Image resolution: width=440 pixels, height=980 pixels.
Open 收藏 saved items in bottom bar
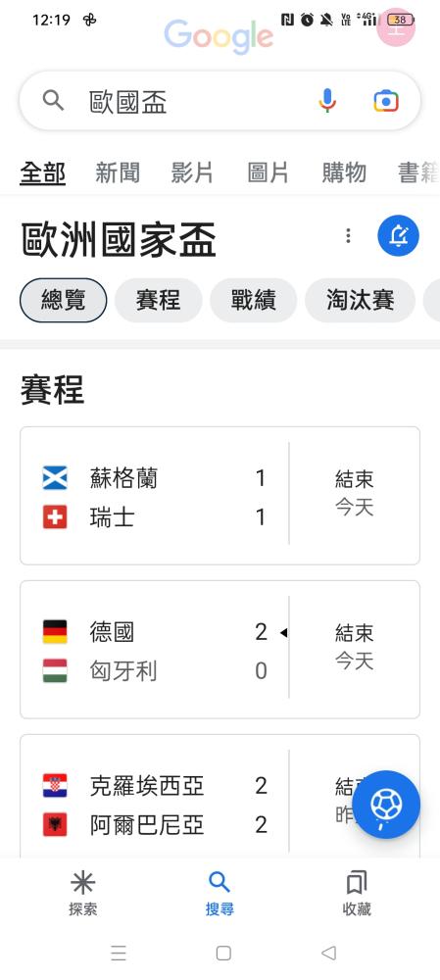click(357, 895)
